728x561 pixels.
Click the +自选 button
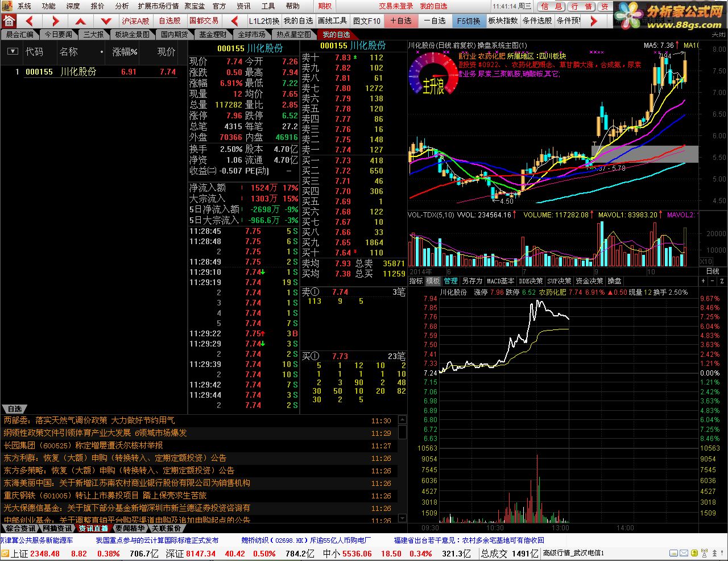[401, 21]
